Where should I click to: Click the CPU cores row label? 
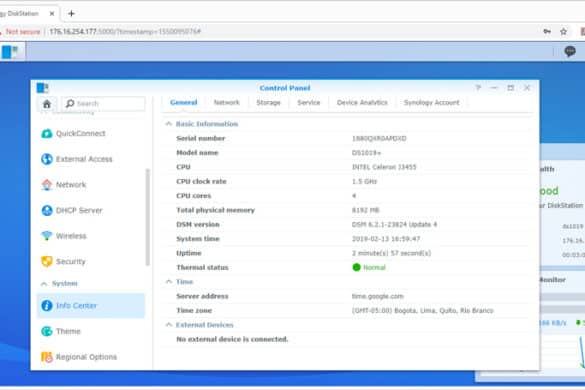[194, 196]
